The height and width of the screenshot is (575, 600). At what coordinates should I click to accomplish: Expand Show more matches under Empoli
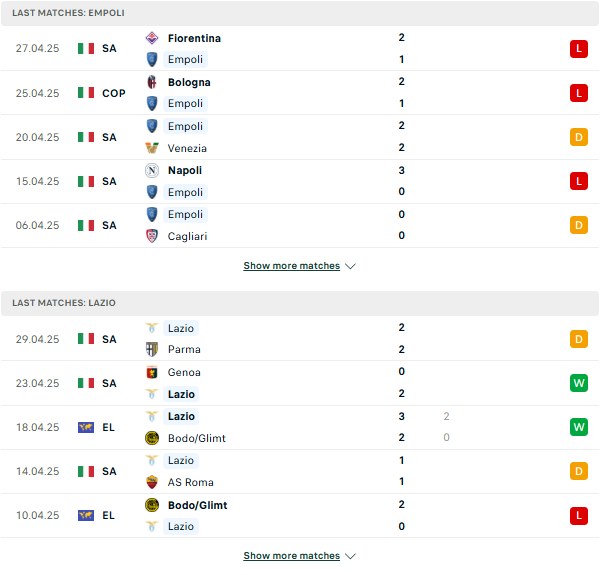click(292, 266)
